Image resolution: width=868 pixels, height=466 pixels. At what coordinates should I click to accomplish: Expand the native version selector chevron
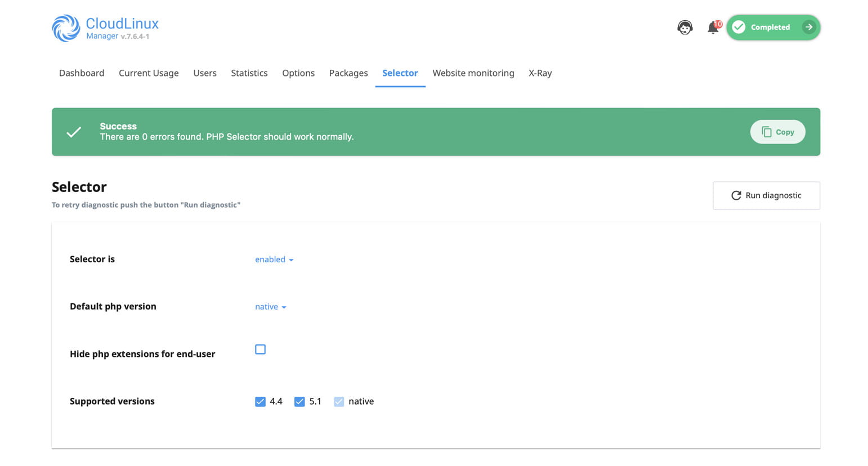click(285, 307)
